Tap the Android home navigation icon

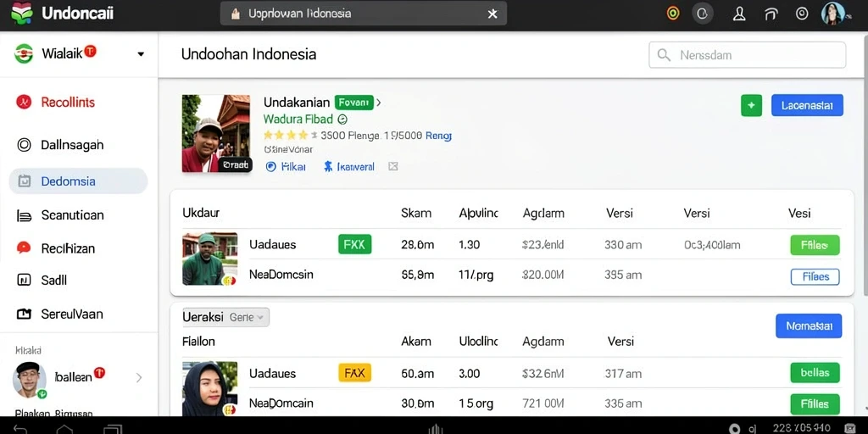point(64,429)
